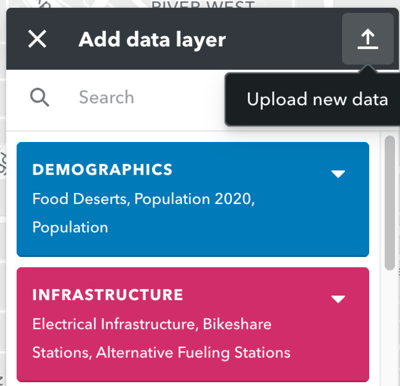Click the Upload new data tooltip
The width and height of the screenshot is (400, 386).
coord(313,99)
